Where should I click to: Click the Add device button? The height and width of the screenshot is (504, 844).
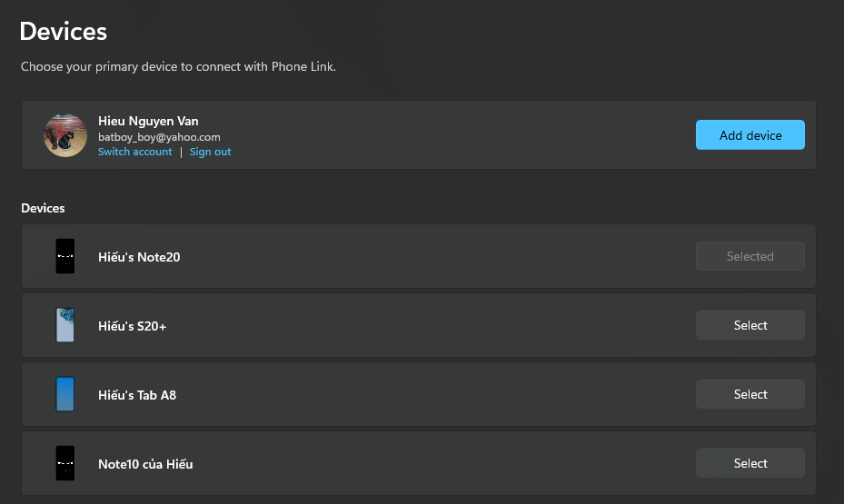[x=750, y=135]
